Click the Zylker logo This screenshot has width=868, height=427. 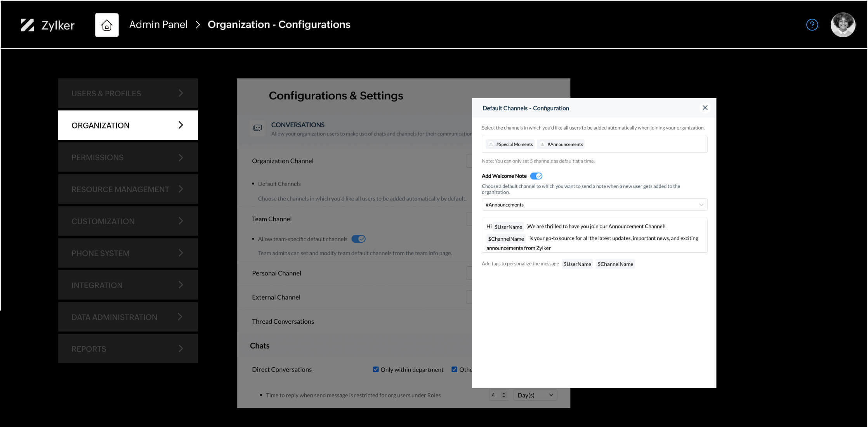(x=47, y=24)
